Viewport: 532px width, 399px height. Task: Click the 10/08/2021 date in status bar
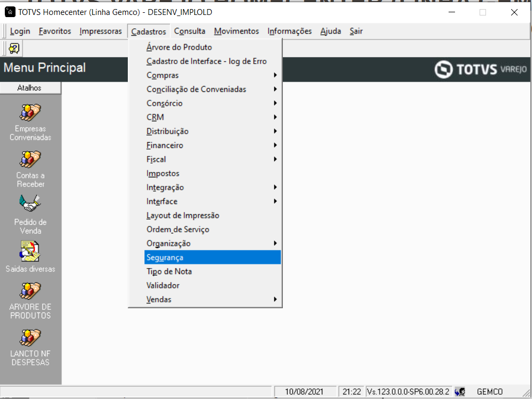[x=304, y=392]
